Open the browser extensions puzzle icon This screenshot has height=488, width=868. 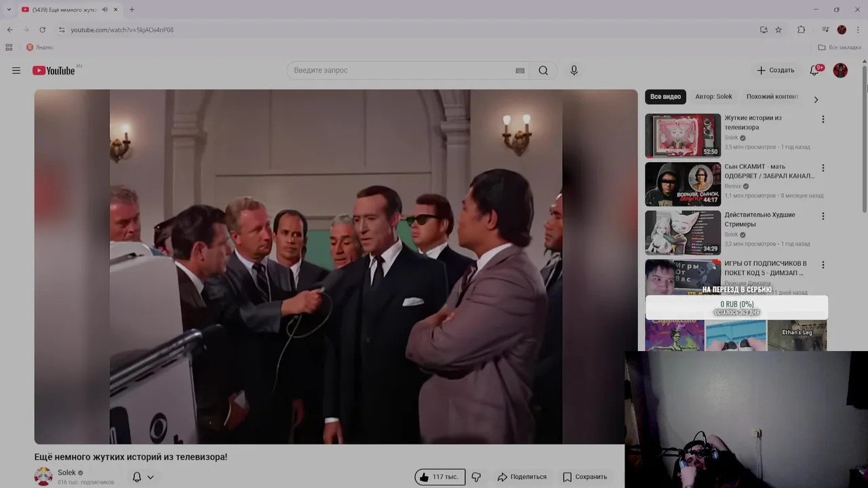point(801,30)
